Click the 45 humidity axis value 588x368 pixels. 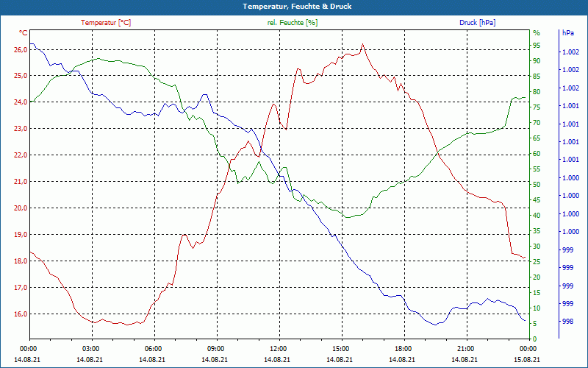[537, 200]
